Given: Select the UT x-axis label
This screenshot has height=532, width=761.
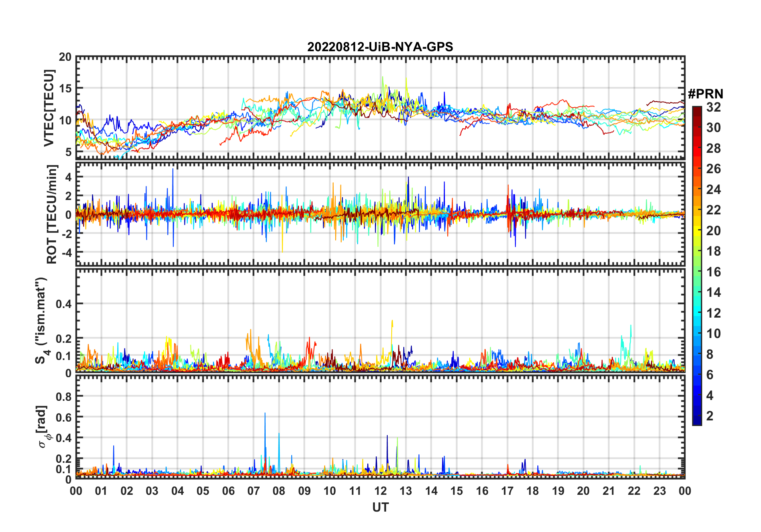Looking at the screenshot, I should point(380,507).
